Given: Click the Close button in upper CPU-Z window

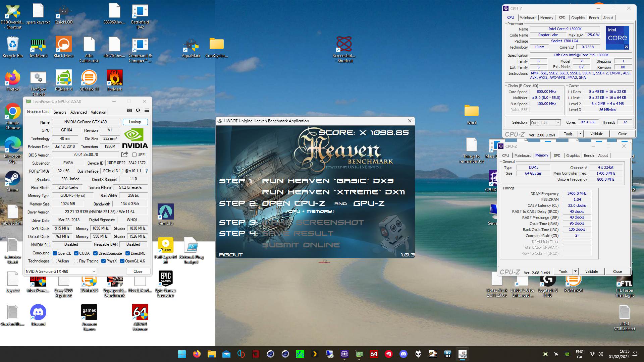Looking at the screenshot, I should 623,134.
